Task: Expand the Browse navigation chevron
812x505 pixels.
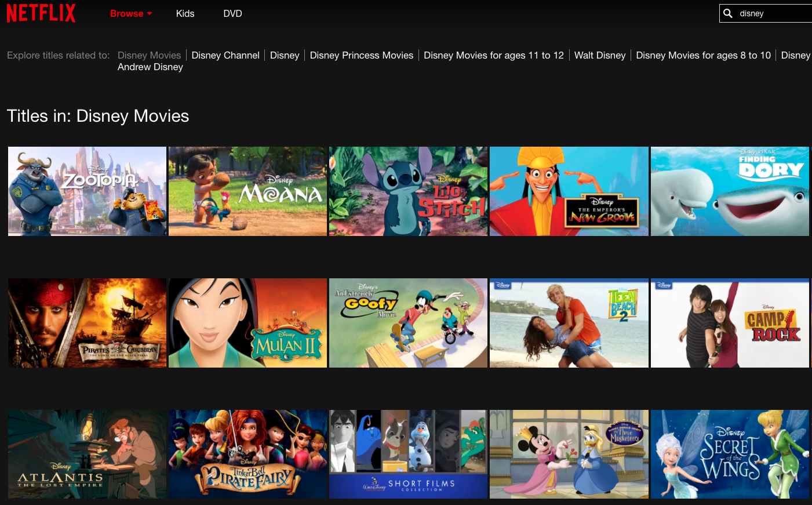Action: click(x=148, y=14)
